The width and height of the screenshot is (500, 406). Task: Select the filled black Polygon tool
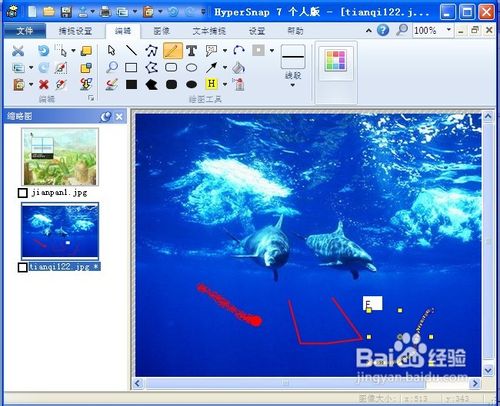[x=151, y=84]
